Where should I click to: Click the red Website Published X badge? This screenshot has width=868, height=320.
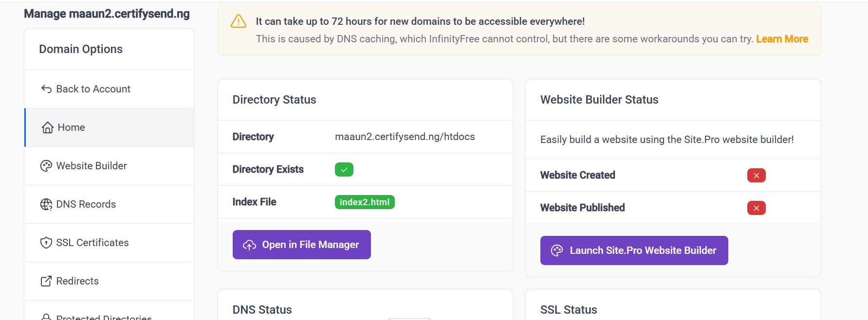click(756, 208)
